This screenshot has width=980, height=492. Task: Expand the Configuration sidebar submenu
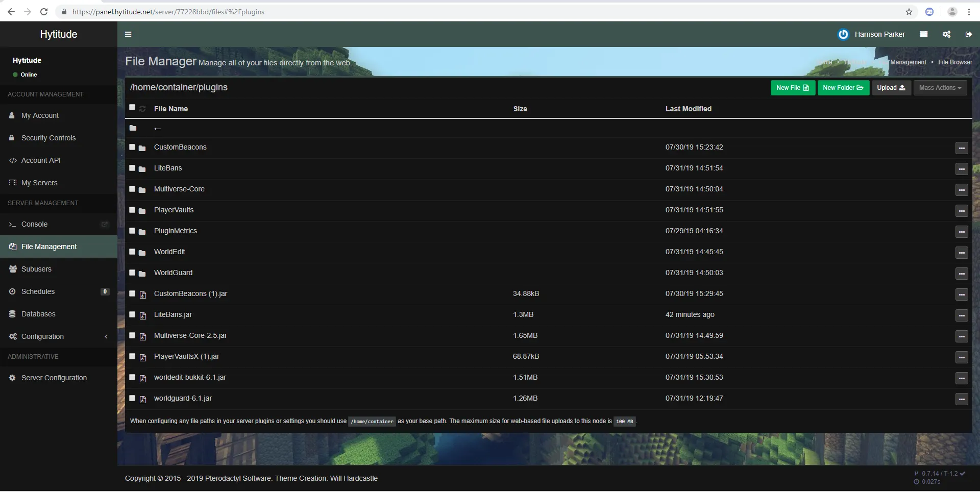pos(106,336)
